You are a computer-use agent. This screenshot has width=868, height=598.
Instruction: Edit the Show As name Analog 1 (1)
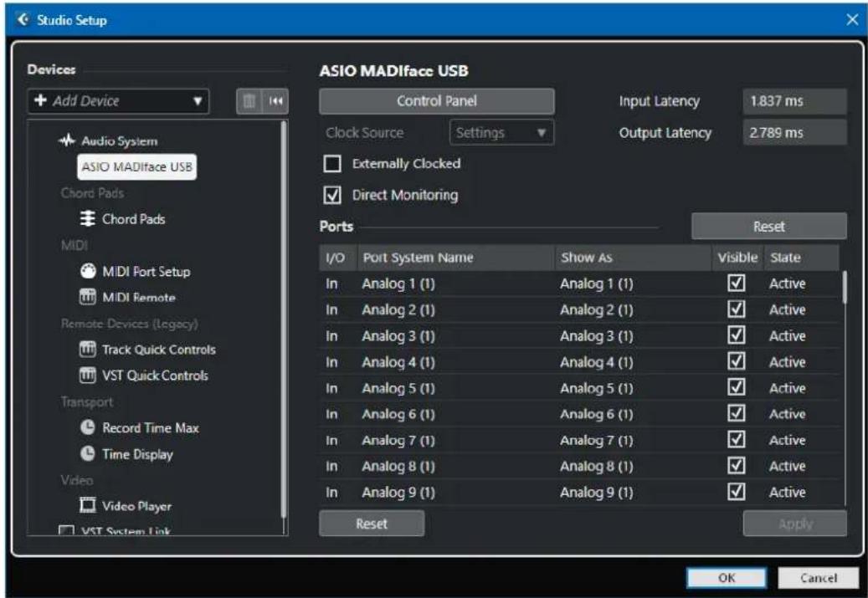[x=596, y=284]
